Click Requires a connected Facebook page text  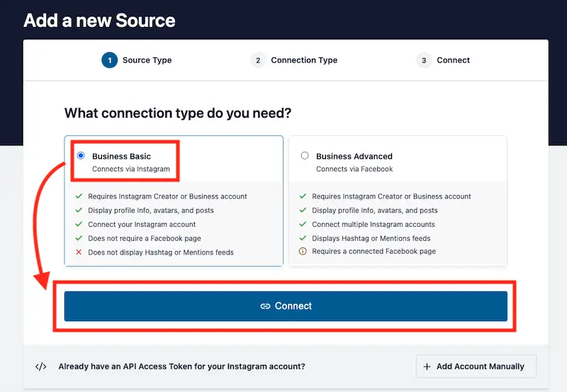[x=374, y=251]
